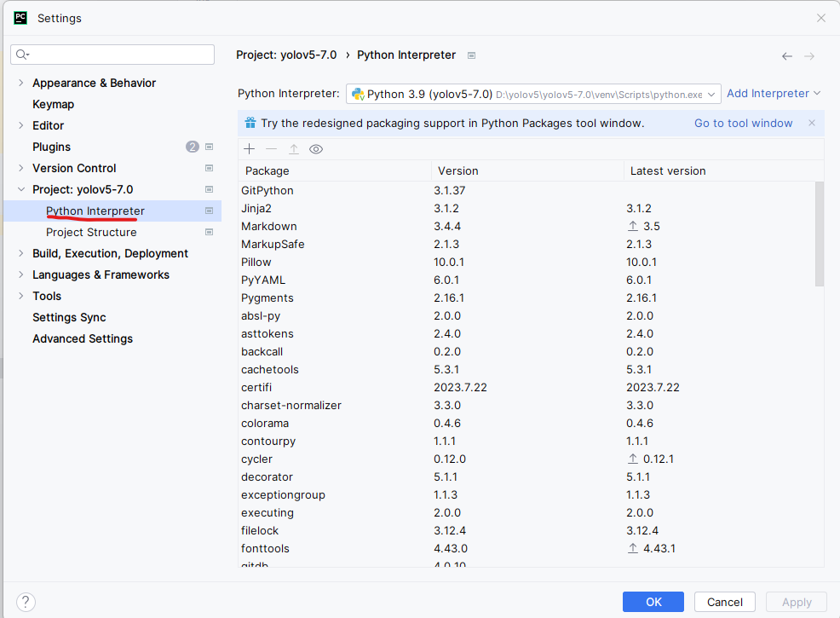
Task: Select Settings Sync in the tree
Action: (69, 317)
